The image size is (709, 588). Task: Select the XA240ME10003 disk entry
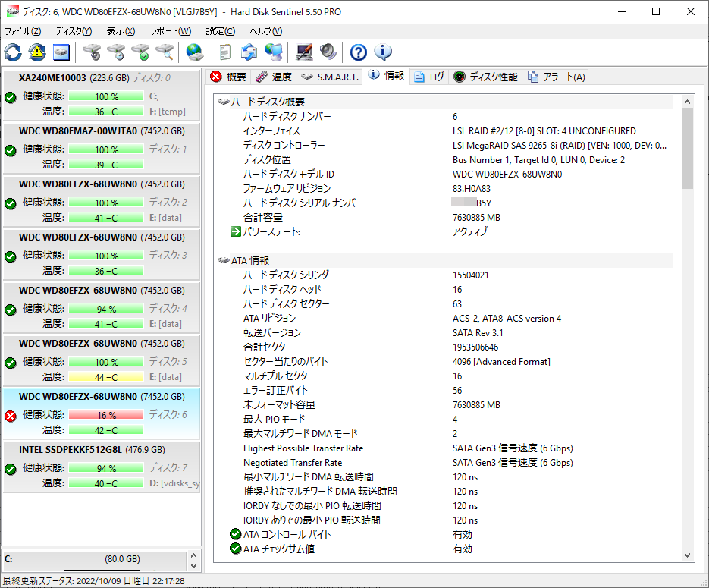tap(102, 95)
